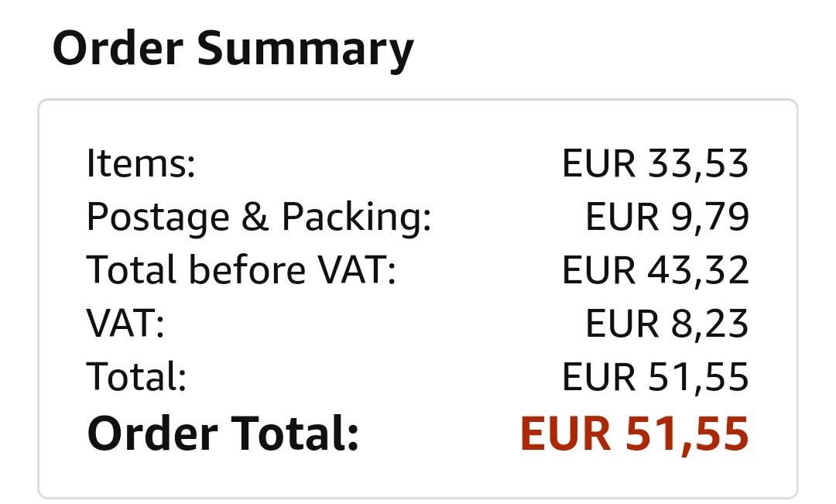Image resolution: width=836 pixels, height=504 pixels.
Task: Click the ampersand in Postage & Packing
Action: tap(255, 217)
